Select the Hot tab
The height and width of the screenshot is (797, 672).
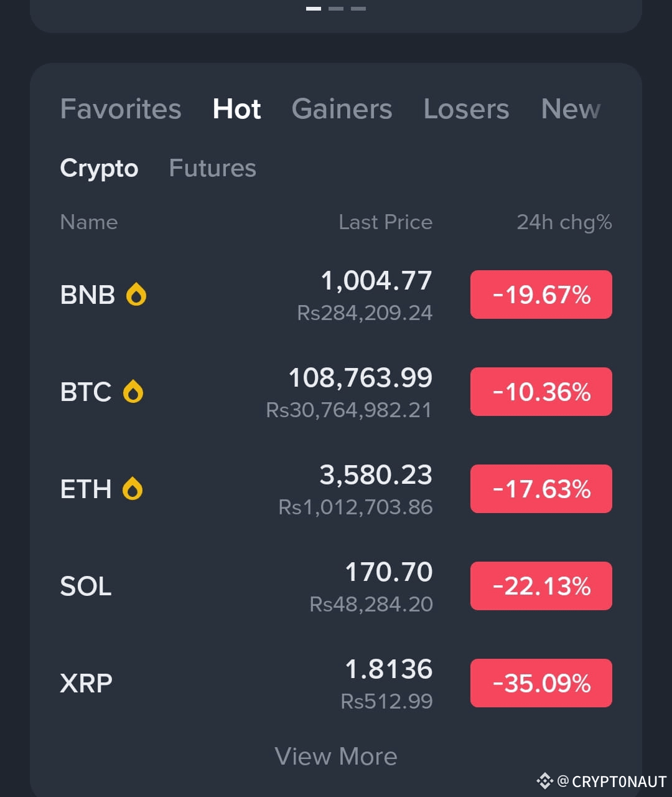236,109
